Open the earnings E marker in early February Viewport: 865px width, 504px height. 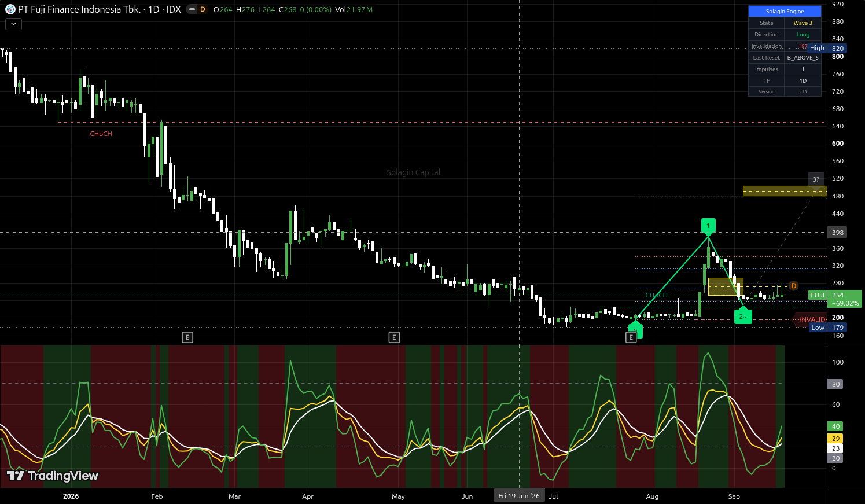point(187,337)
